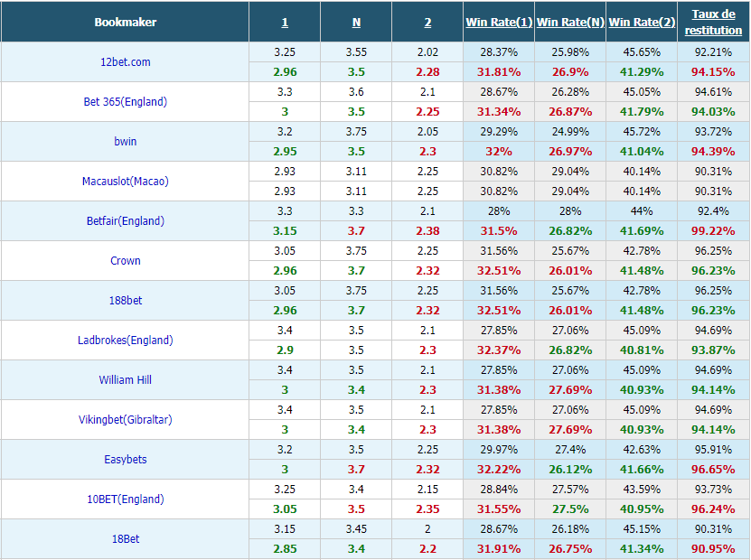The height and width of the screenshot is (560, 751).
Task: Open the Betfair(England) bookmaker link
Action: [x=125, y=220]
